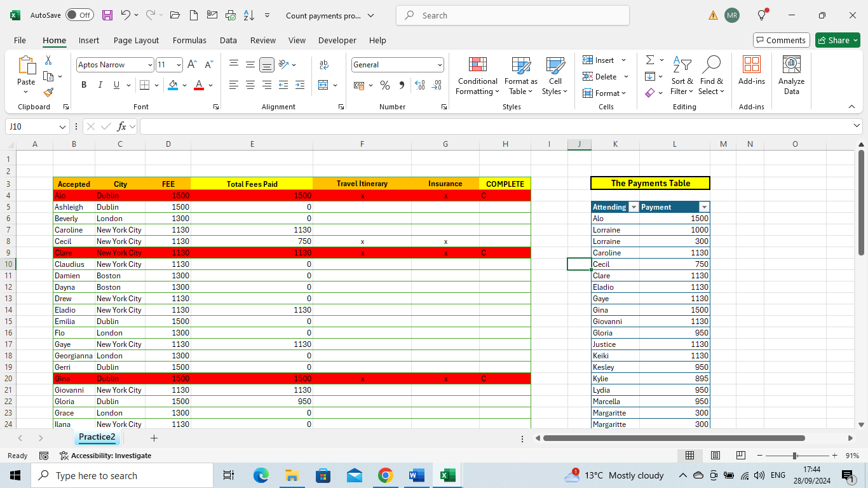The image size is (868, 488).
Task: Click Delete cells button
Action: tap(600, 76)
